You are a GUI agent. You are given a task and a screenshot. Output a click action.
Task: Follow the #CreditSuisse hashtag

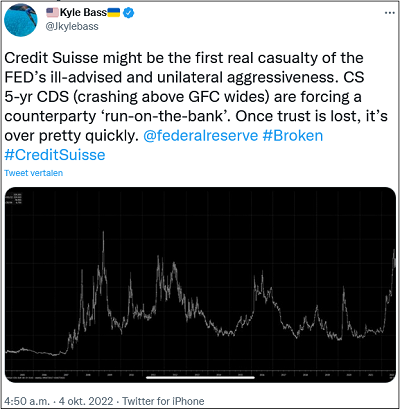55,155
